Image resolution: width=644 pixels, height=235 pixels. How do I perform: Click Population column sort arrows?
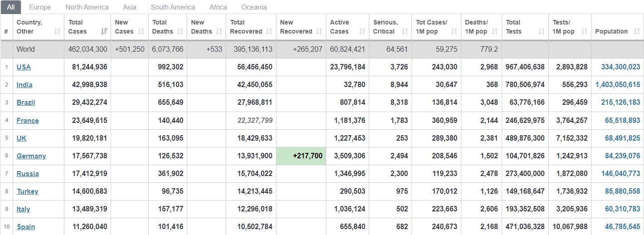click(x=637, y=31)
